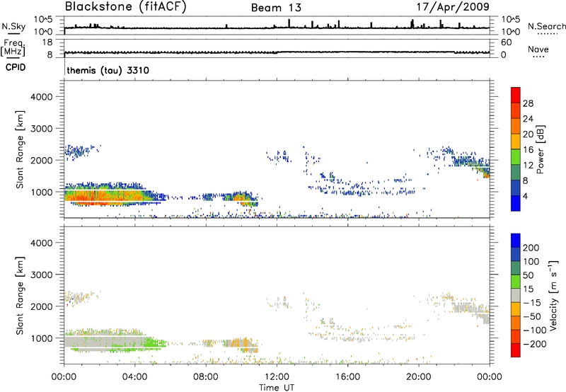Click the '16:00' time tick label
Image resolution: width=566 pixels, height=392 pixels.
pos(347,377)
